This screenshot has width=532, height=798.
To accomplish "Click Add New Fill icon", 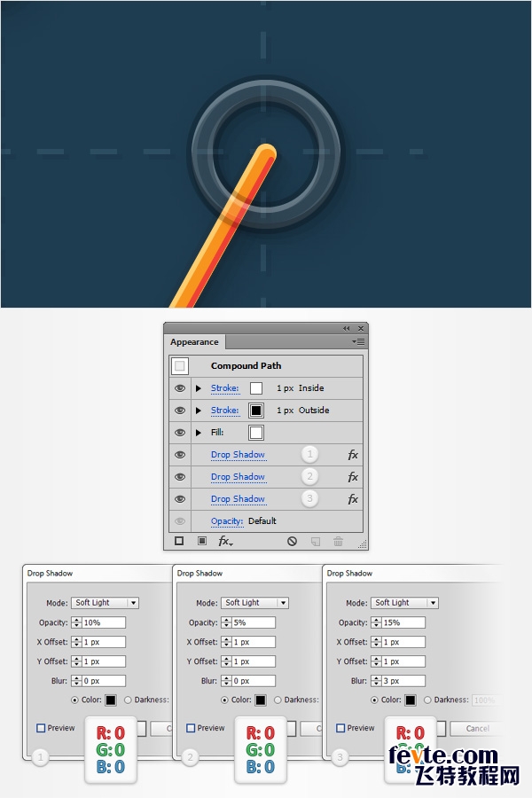I will 202,541.
